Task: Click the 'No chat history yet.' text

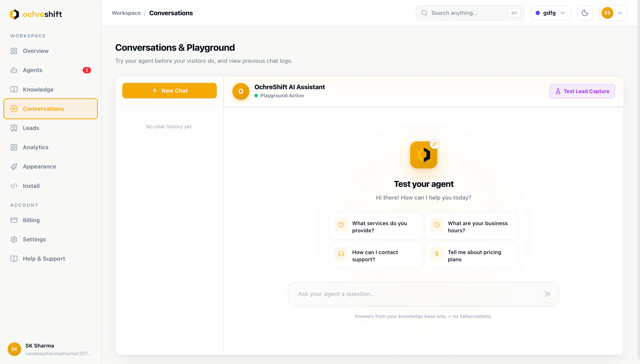Action: coord(170,127)
